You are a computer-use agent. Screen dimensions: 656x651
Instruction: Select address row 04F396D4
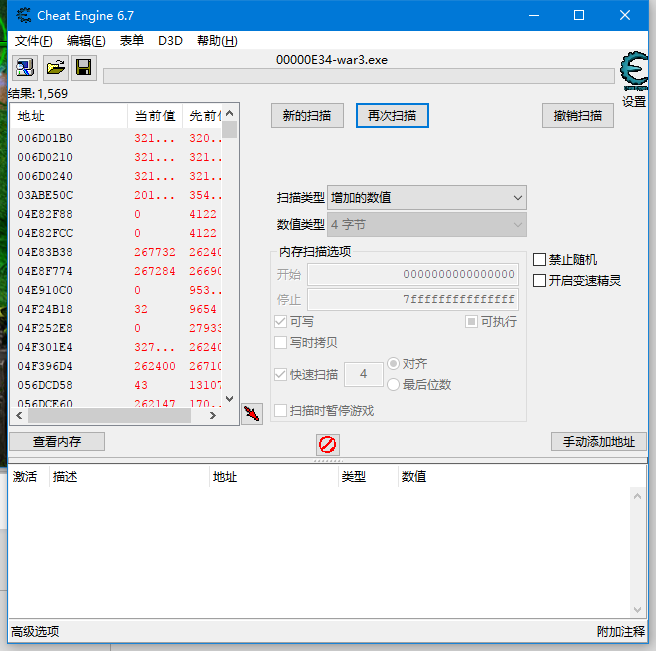[x=116, y=366]
